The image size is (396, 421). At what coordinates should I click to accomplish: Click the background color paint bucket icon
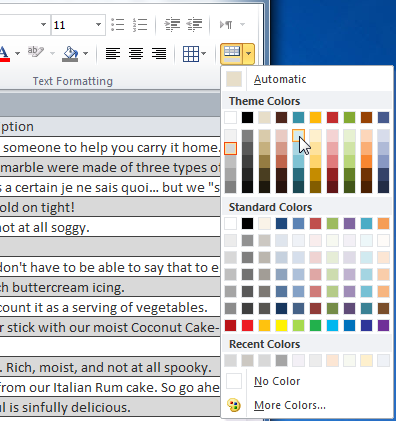click(x=70, y=54)
